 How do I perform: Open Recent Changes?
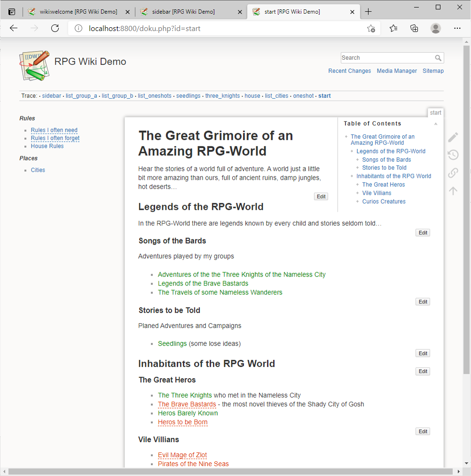pyautogui.click(x=349, y=71)
